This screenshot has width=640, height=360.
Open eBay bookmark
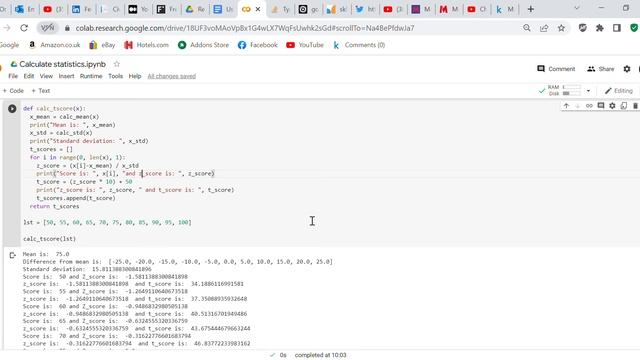(102, 45)
